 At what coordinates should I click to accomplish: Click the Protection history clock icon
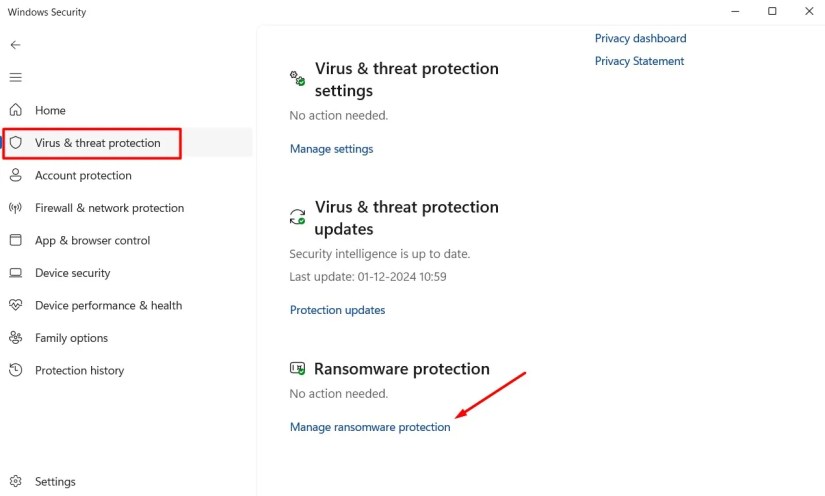[x=15, y=370]
